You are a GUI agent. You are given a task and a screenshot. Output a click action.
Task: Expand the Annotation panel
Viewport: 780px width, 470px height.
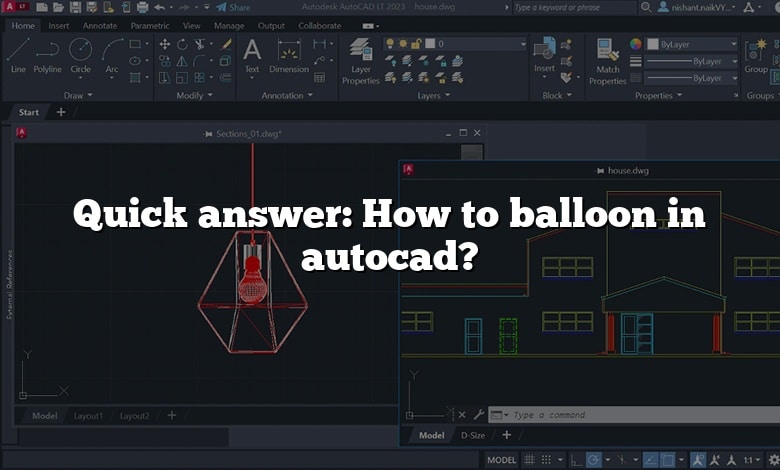point(287,95)
